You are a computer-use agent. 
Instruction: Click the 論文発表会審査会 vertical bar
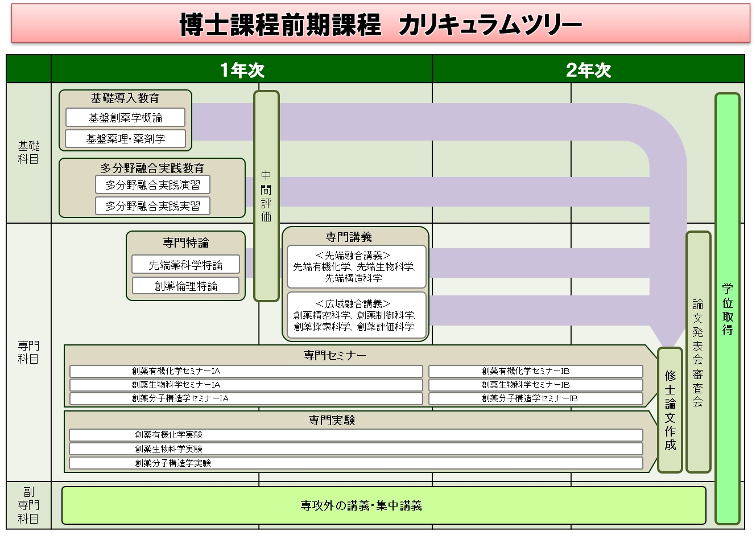coord(699,352)
